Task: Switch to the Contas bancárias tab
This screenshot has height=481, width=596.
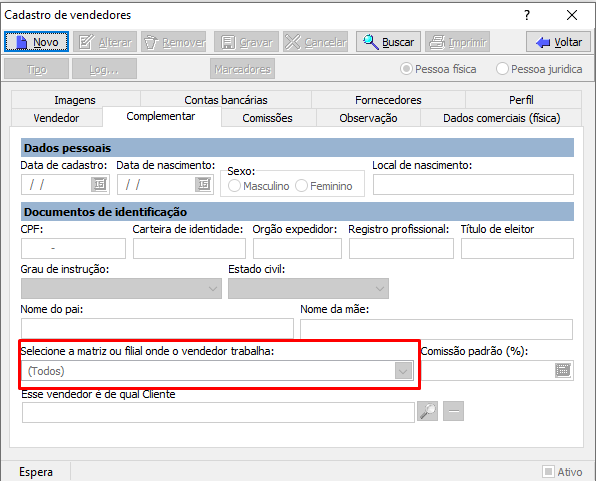Action: [x=226, y=100]
